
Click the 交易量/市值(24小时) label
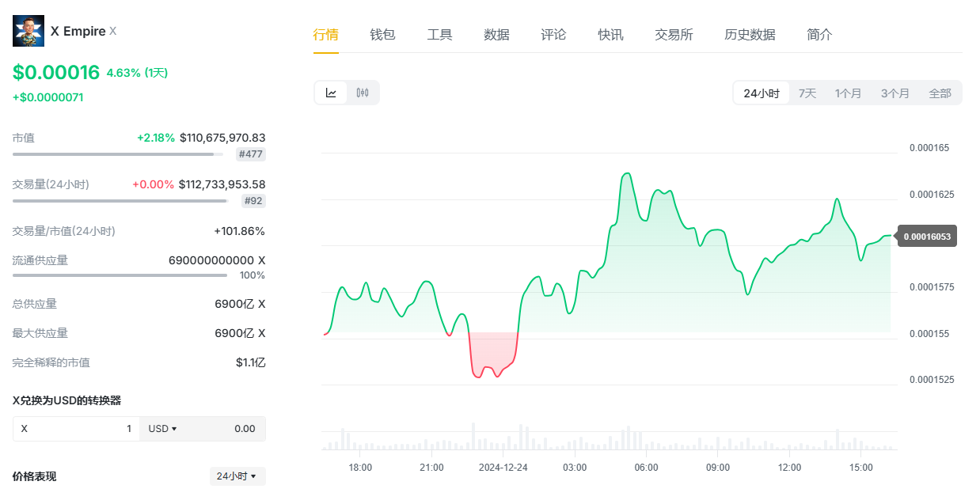(64, 231)
